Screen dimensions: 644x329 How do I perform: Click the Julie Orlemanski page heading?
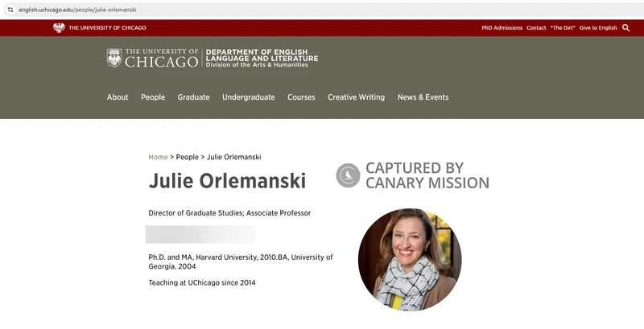(227, 181)
